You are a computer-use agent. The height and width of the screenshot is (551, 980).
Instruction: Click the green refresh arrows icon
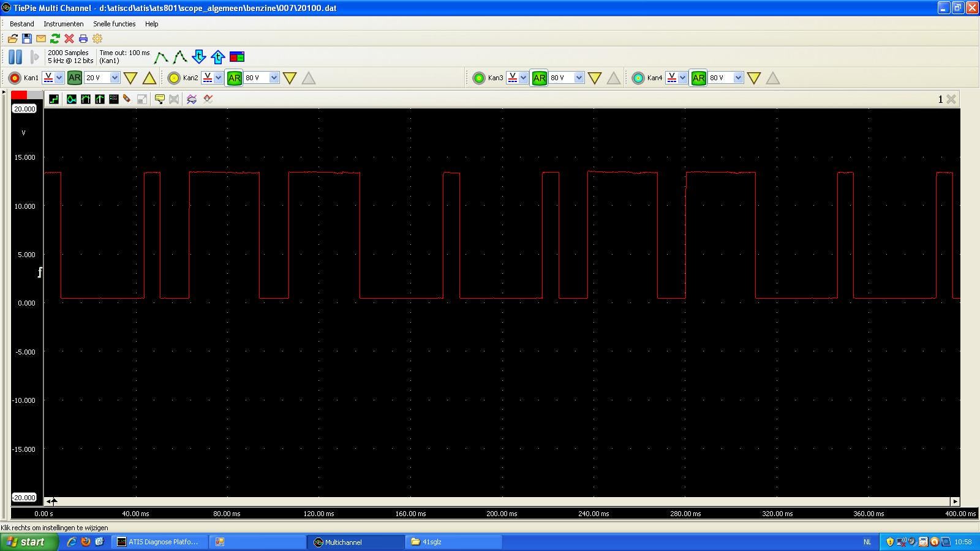pos(55,39)
